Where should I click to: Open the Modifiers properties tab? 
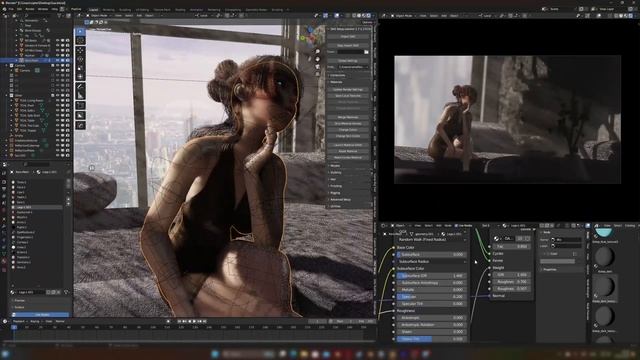coord(4,226)
